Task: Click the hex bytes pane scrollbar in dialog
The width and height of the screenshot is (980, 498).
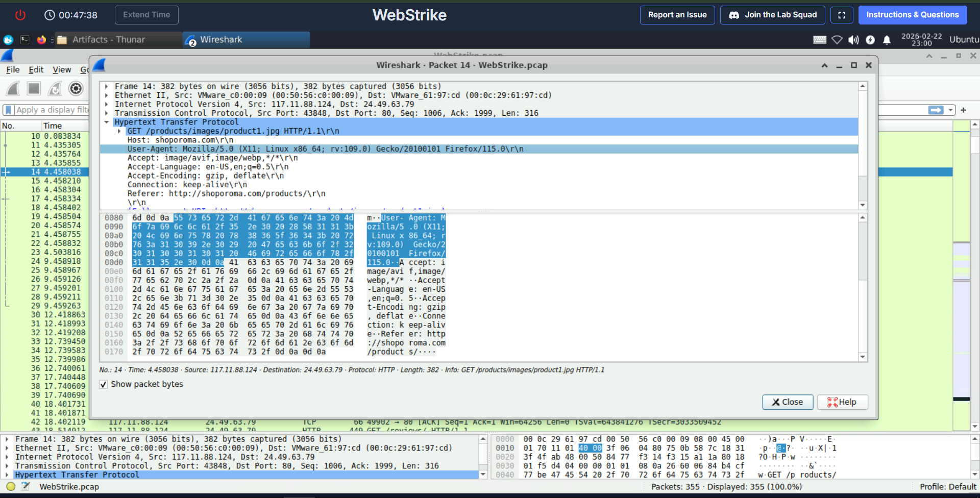Action: tap(863, 250)
